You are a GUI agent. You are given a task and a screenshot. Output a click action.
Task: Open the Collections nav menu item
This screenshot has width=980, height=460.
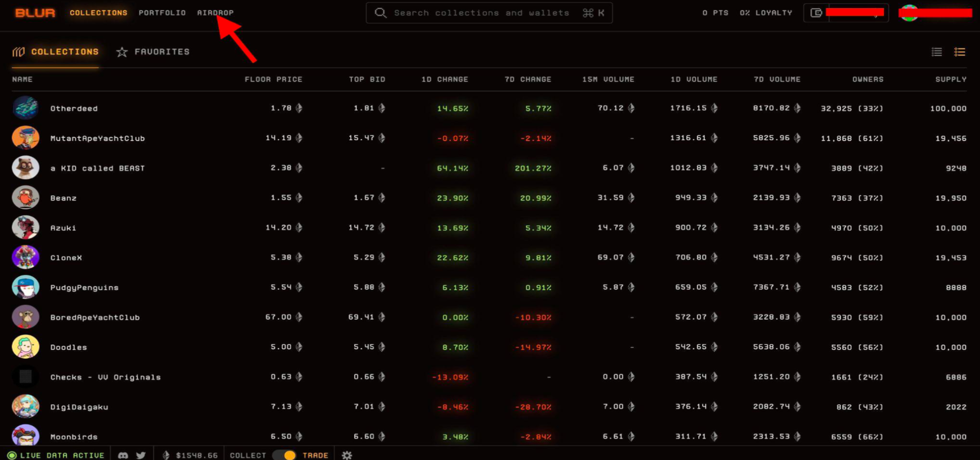[x=98, y=13]
